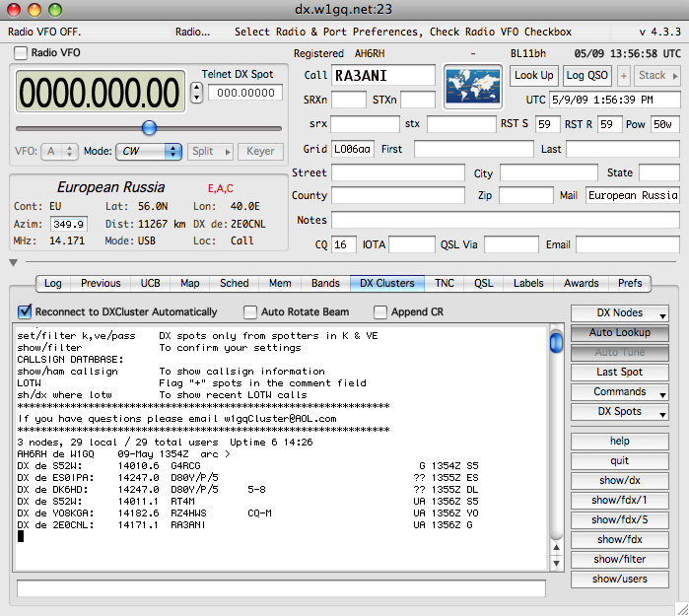The image size is (689, 616).
Task: Click the frequency stepper arrows
Action: tap(196, 93)
